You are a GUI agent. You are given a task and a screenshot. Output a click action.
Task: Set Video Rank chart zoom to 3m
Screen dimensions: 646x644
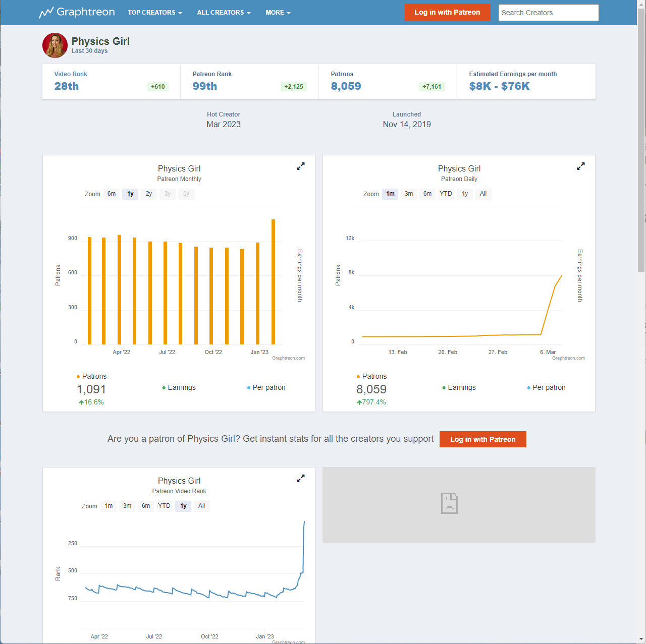point(127,506)
